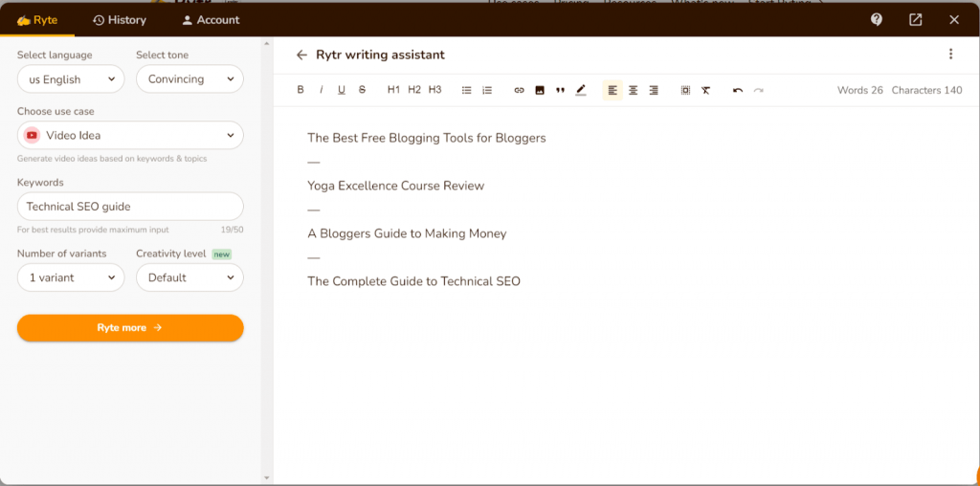Image resolution: width=980 pixels, height=486 pixels.
Task: Click the bulleted list icon
Action: [x=467, y=90]
